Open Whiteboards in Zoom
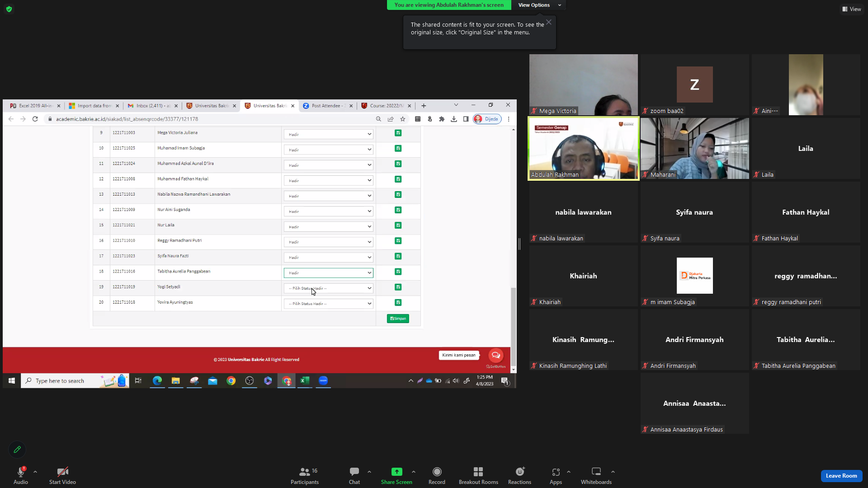 pyautogui.click(x=596, y=476)
